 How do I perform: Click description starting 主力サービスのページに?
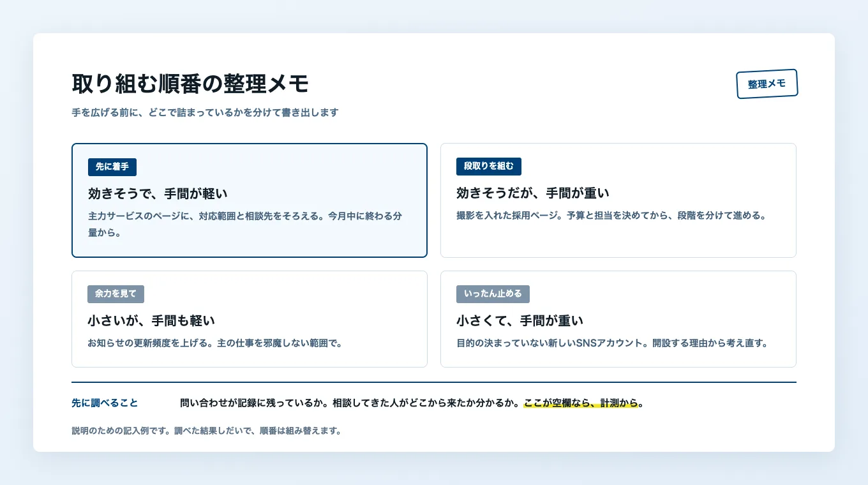[x=246, y=224]
